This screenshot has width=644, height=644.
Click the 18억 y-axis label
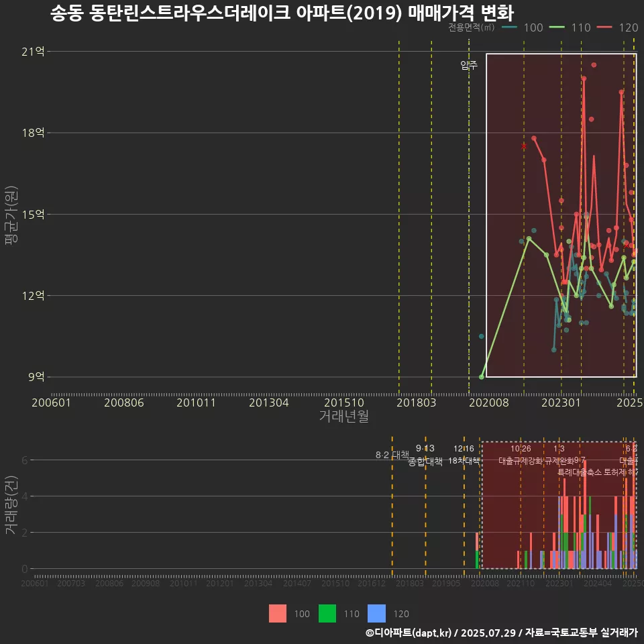[x=33, y=133]
